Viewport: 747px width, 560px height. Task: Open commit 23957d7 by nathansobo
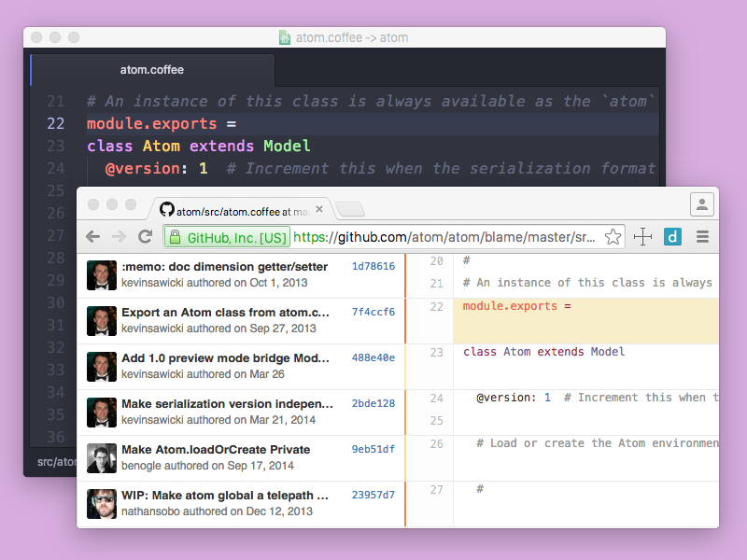click(x=373, y=496)
